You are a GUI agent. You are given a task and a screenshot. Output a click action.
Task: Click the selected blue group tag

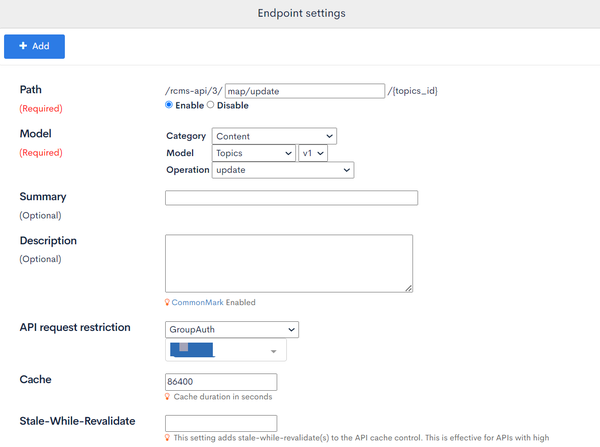(x=192, y=350)
